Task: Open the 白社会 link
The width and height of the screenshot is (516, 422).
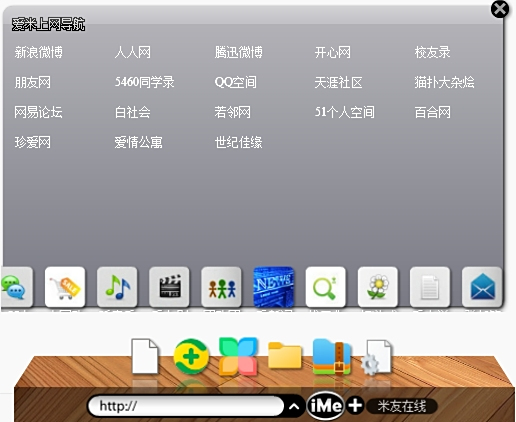Action: [133, 112]
